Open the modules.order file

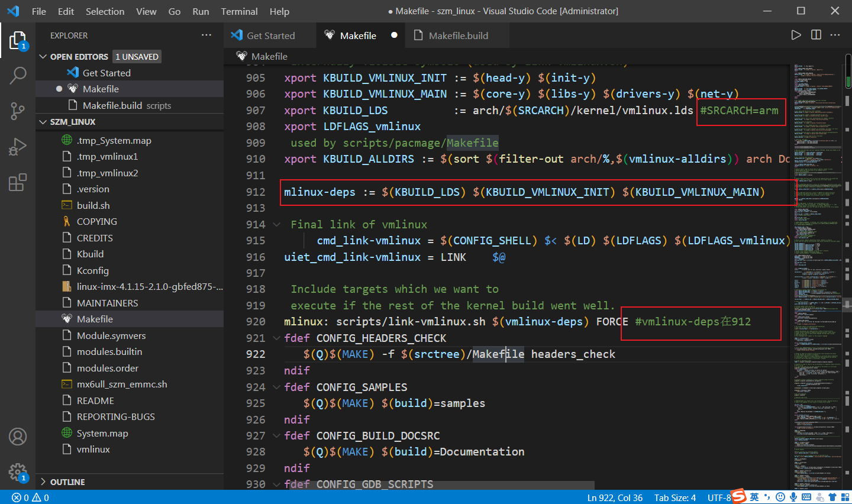(130, 368)
